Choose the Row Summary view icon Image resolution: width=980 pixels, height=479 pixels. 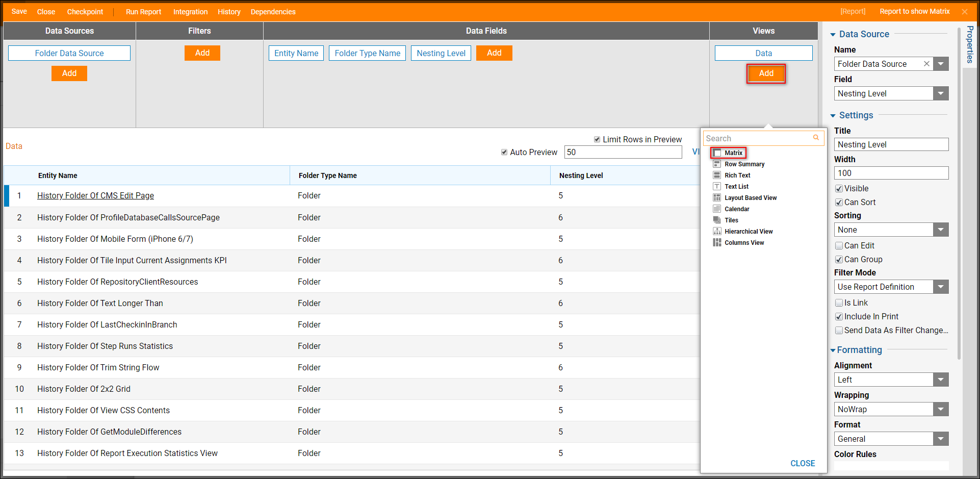tap(717, 164)
